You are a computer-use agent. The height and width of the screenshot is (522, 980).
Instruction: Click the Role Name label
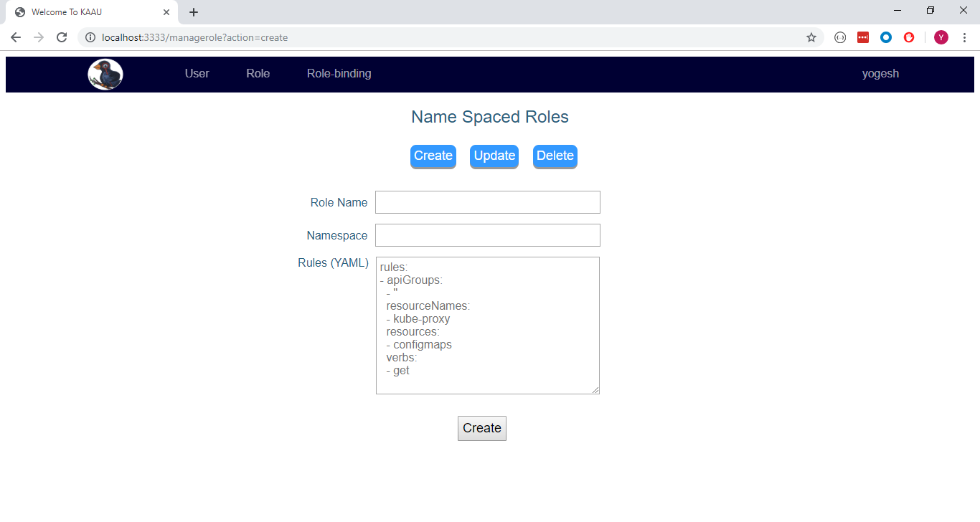coord(339,202)
